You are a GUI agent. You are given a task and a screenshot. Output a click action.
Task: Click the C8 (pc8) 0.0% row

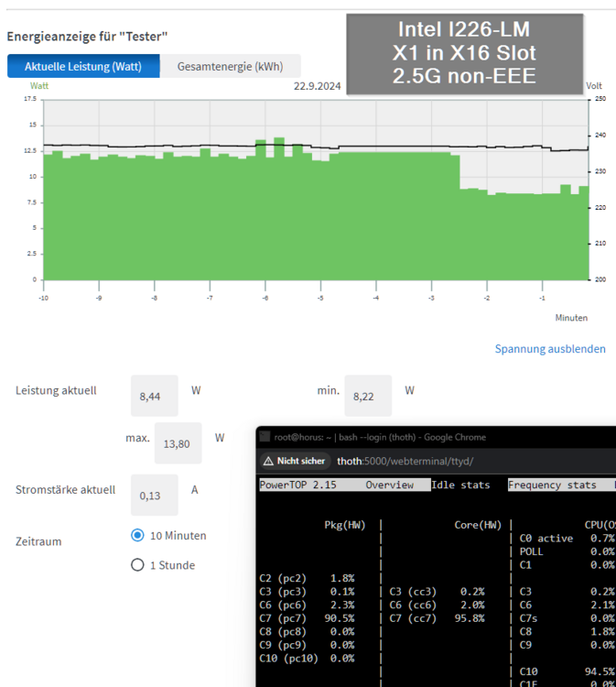[307, 632]
